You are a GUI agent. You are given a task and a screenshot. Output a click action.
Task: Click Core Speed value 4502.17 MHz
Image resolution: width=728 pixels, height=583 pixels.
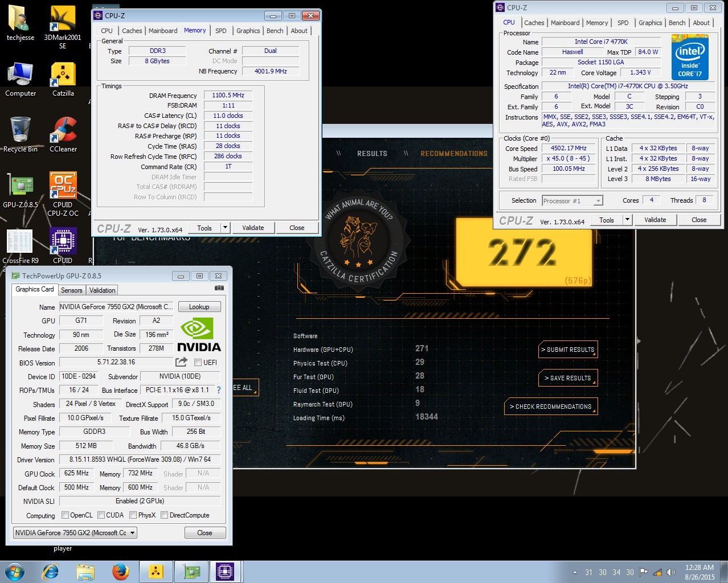click(x=569, y=148)
